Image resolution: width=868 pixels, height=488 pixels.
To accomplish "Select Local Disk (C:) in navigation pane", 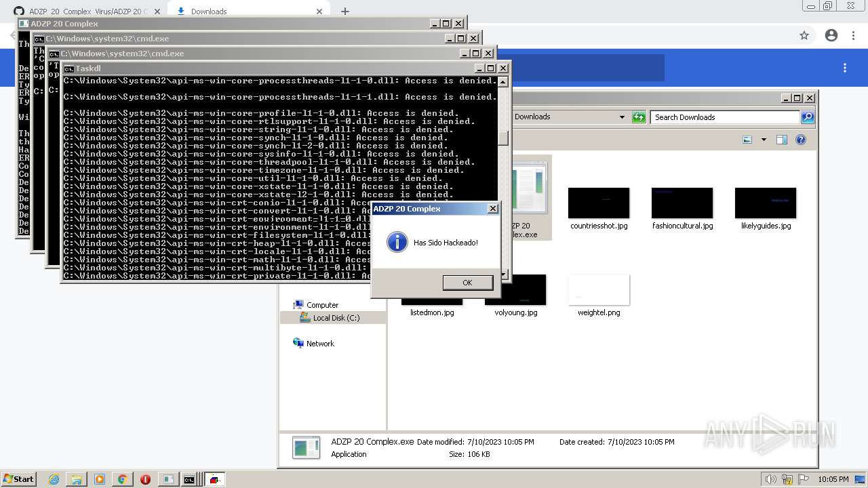I will [x=336, y=318].
